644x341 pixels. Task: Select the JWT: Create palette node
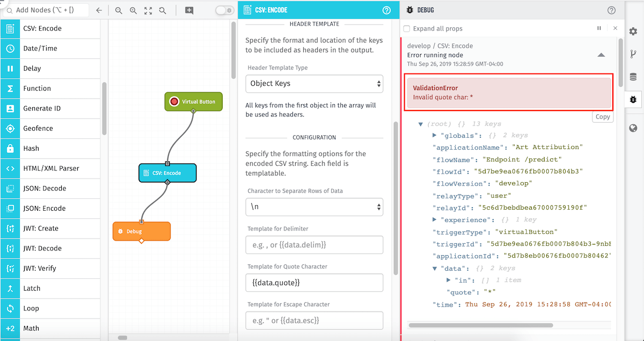click(x=50, y=228)
